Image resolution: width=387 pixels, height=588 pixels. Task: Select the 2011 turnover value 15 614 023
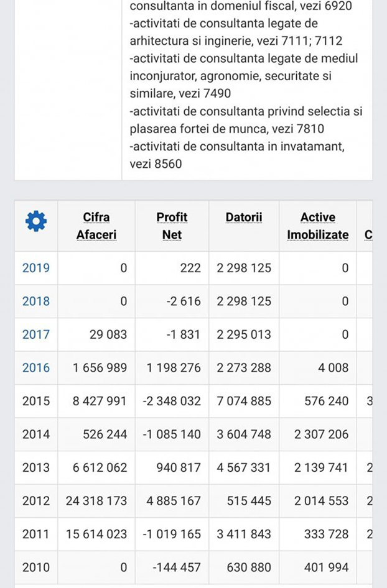(96, 534)
